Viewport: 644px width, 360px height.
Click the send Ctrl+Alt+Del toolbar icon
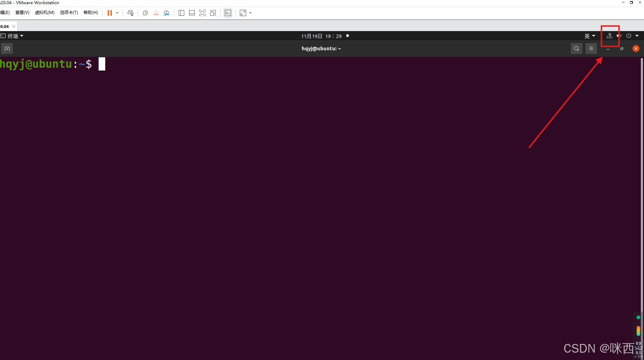click(130, 13)
